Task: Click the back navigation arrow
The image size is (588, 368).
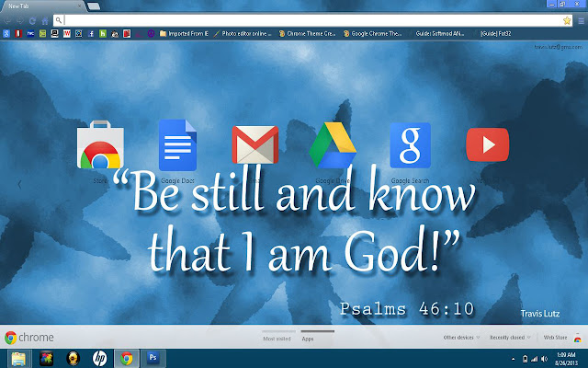Action: click(7, 20)
